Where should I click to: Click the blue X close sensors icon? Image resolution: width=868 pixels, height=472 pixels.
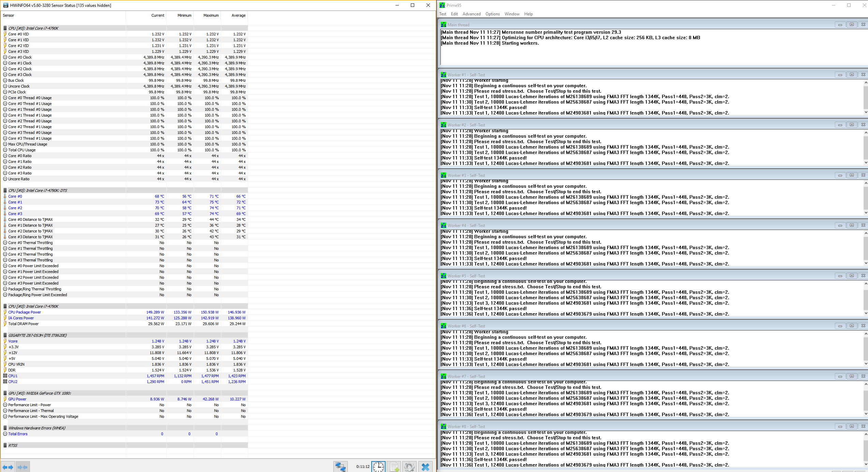425,467
